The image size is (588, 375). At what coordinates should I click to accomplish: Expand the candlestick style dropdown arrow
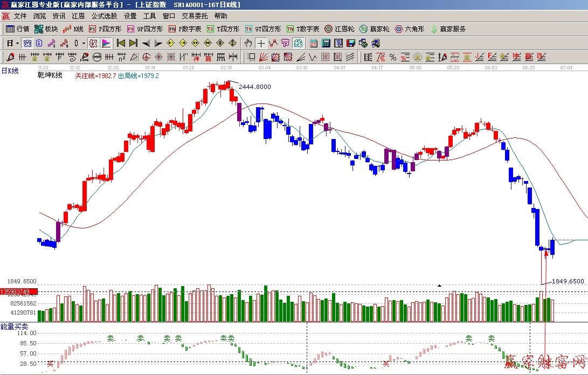tap(84, 43)
